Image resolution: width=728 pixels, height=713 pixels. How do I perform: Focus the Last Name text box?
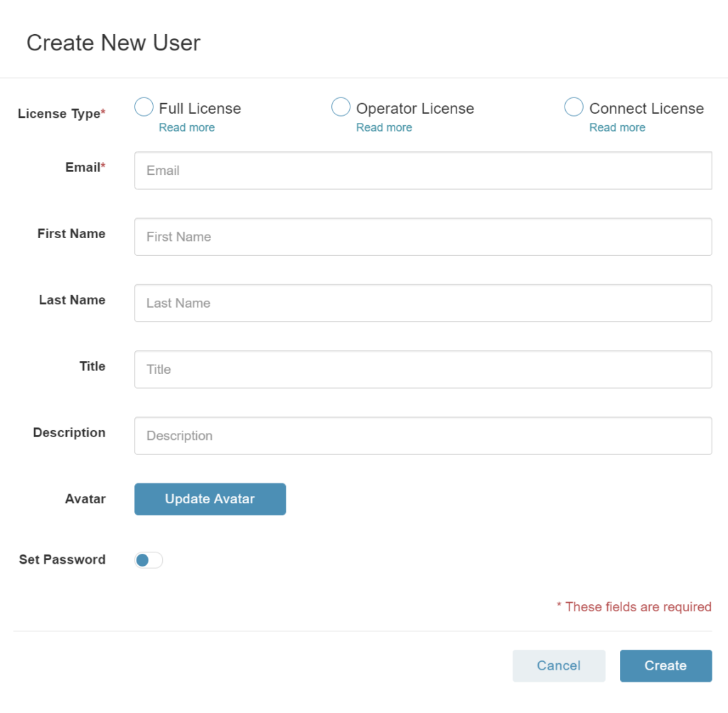(423, 303)
